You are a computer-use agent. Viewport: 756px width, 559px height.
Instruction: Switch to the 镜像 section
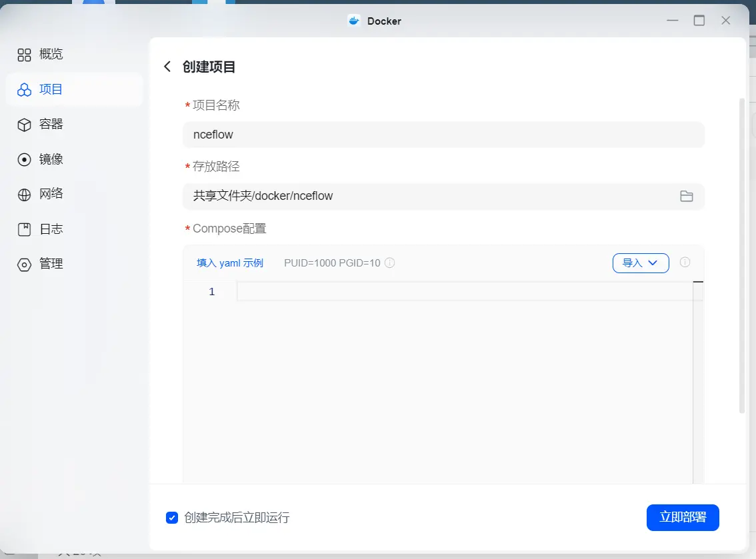[x=74, y=159]
